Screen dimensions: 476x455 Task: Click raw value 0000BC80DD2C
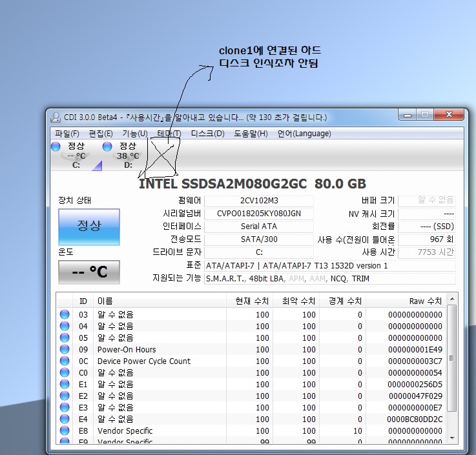[415, 420]
